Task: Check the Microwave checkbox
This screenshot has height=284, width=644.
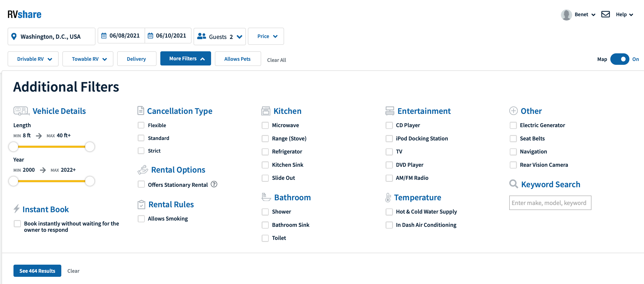Action: [x=265, y=125]
